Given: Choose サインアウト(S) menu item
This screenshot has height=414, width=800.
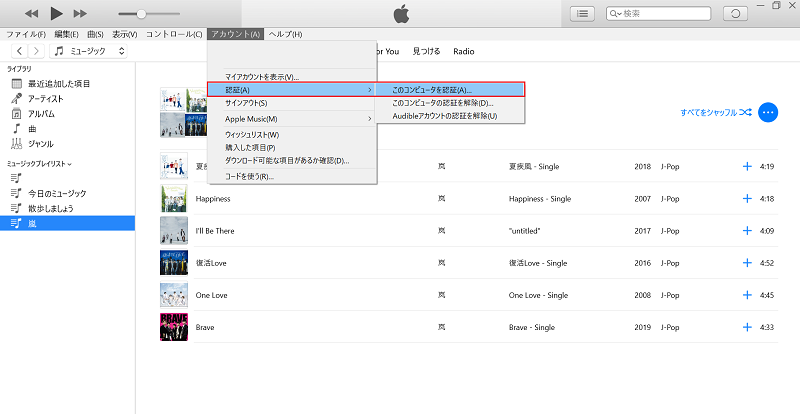Looking at the screenshot, I should click(292, 103).
